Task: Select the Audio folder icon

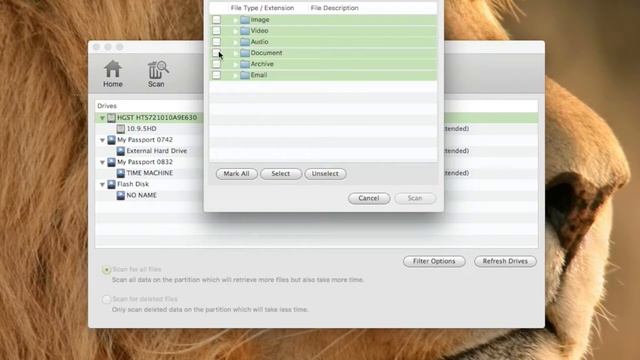Action: [x=245, y=42]
